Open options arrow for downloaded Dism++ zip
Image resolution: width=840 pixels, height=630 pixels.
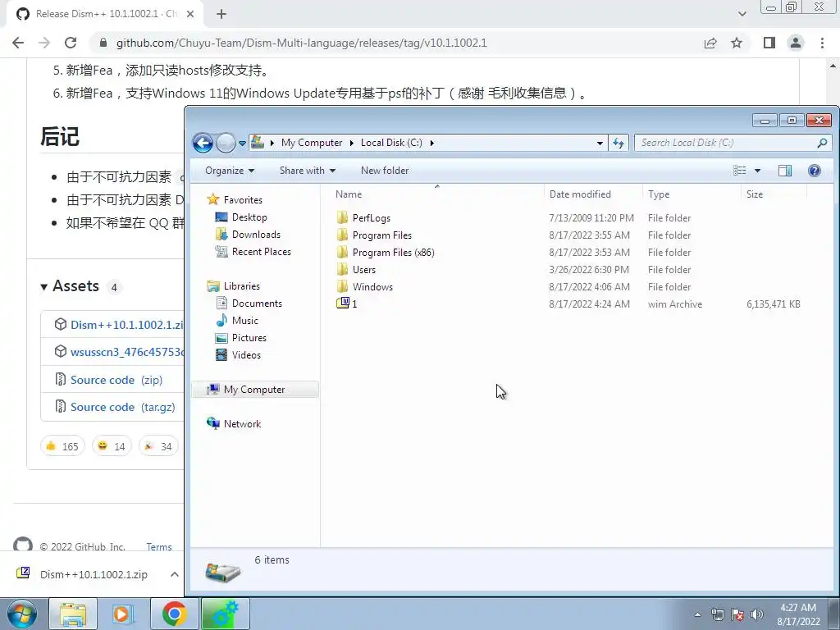(175, 574)
